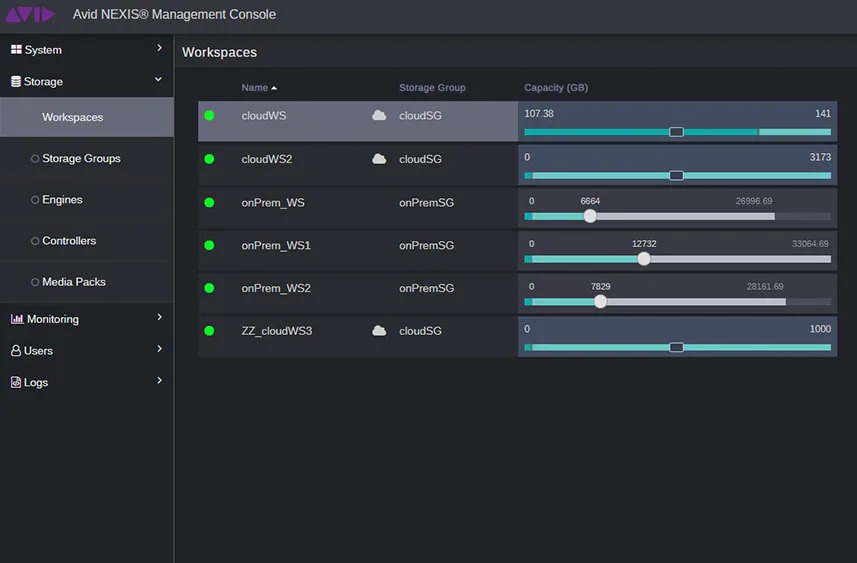Click onPrem_WS capacity slider knob
Viewport: 857px width, 563px height.
point(590,216)
